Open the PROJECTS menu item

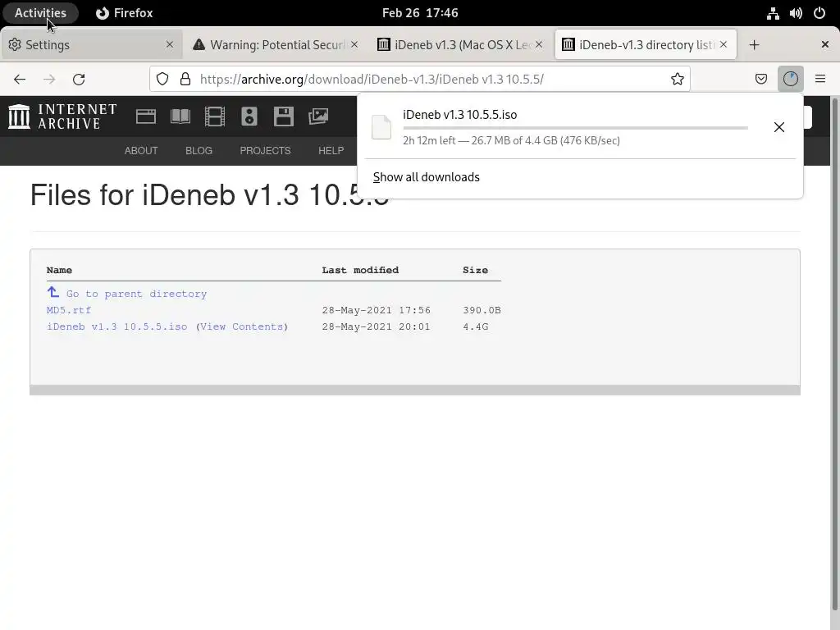pos(265,151)
